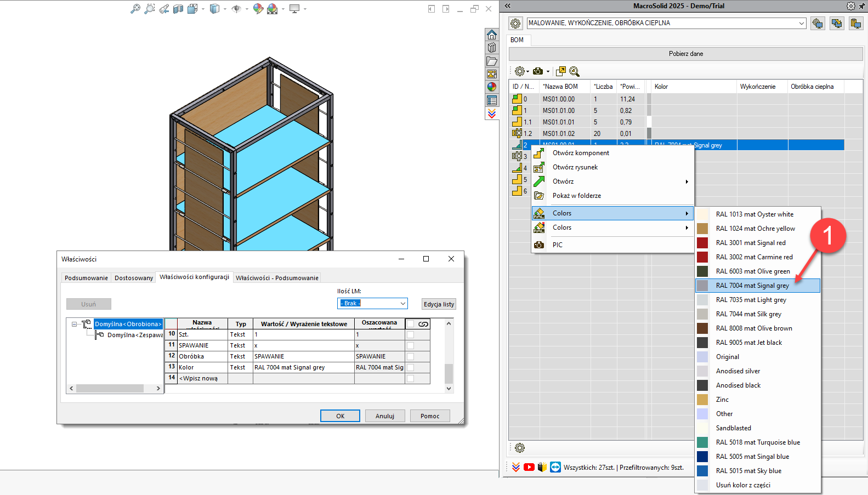Click the View Settings monitor icon
The image size is (868, 495).
pyautogui.click(x=294, y=9)
